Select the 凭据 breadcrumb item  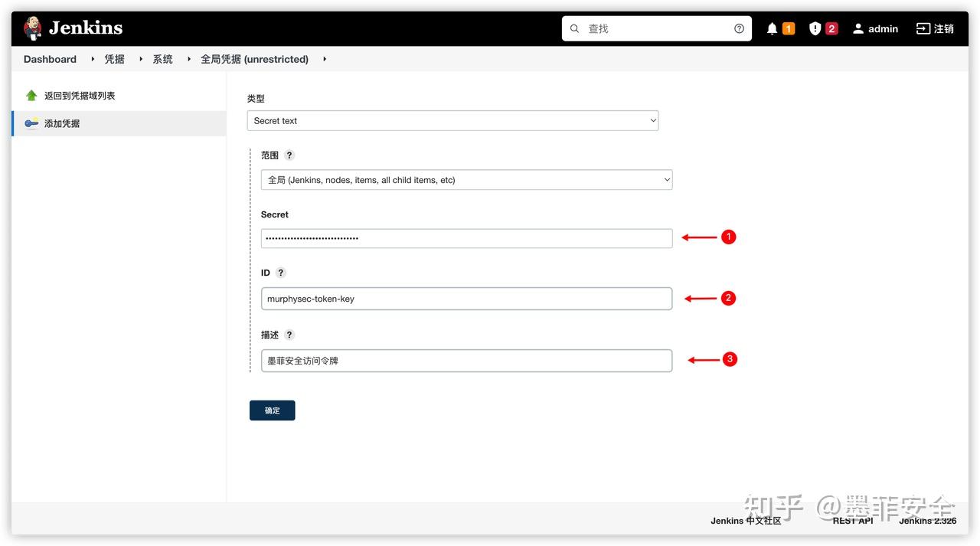[x=114, y=59]
